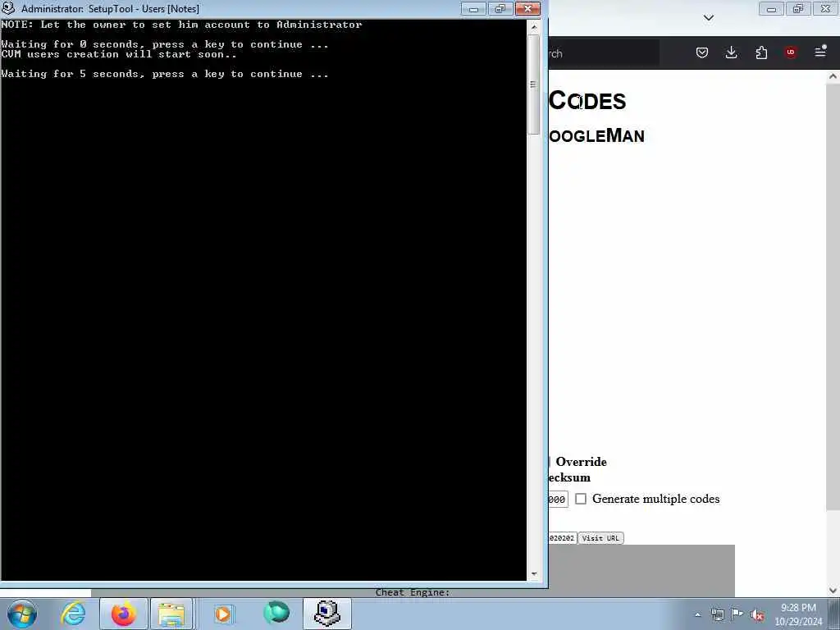Minimize the Firefox window
The height and width of the screenshot is (630, 840).
coord(771,9)
